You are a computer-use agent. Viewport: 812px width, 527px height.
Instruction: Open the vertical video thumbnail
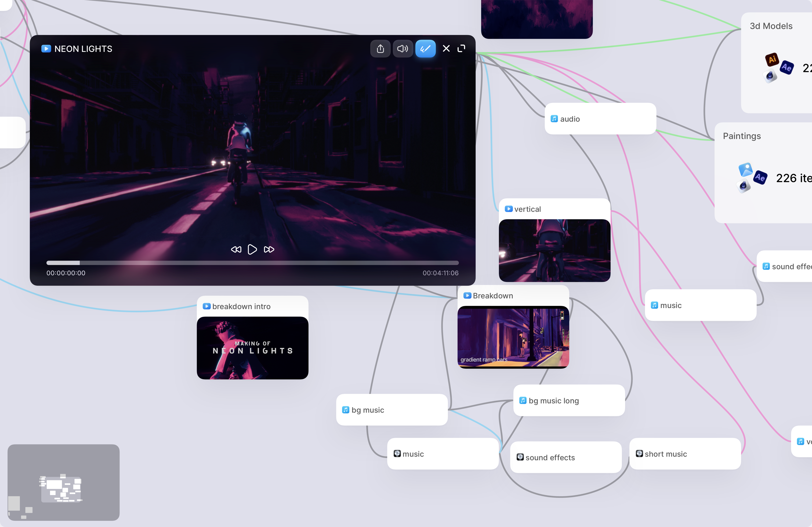point(554,251)
